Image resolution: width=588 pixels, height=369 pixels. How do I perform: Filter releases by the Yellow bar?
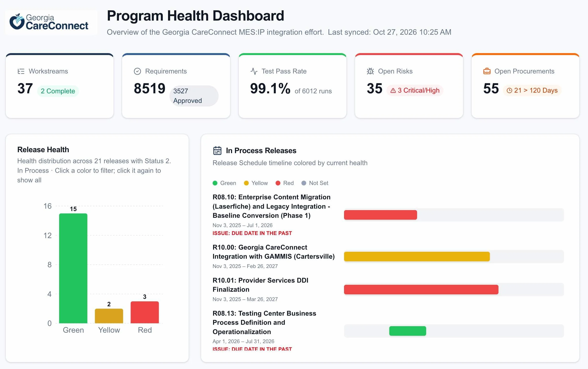(109, 316)
